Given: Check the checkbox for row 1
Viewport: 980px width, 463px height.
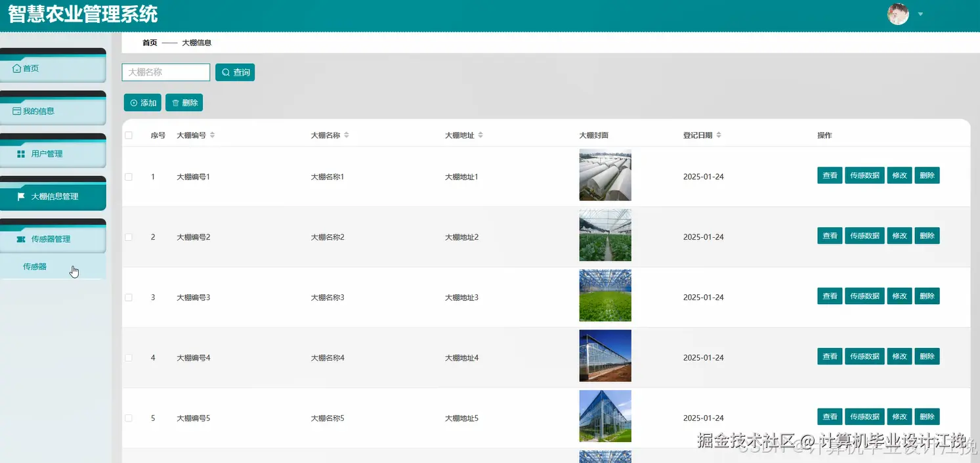Looking at the screenshot, I should [129, 177].
